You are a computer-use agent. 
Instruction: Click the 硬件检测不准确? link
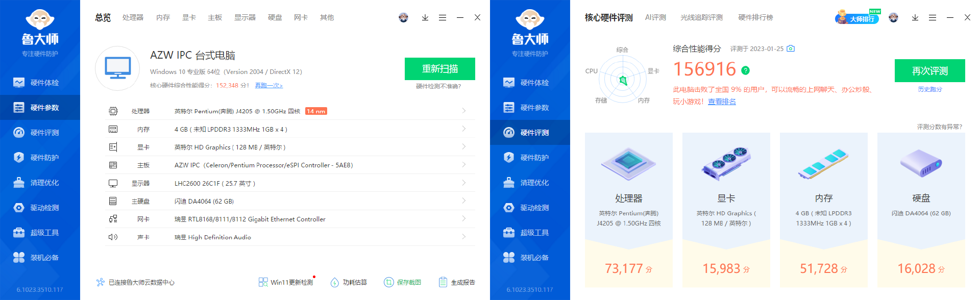pos(438,86)
